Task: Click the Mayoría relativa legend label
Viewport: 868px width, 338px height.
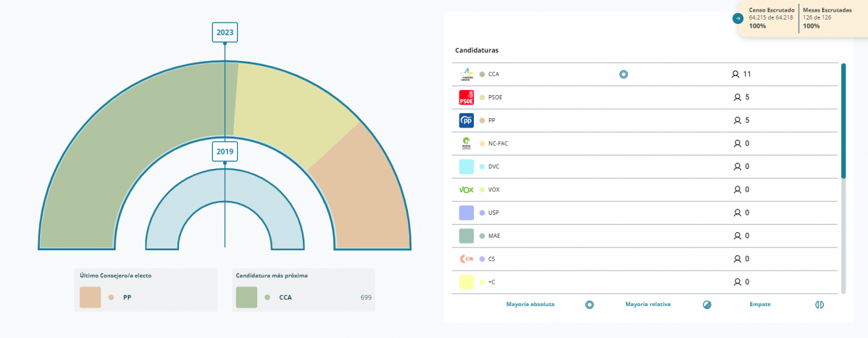Action: [648, 304]
